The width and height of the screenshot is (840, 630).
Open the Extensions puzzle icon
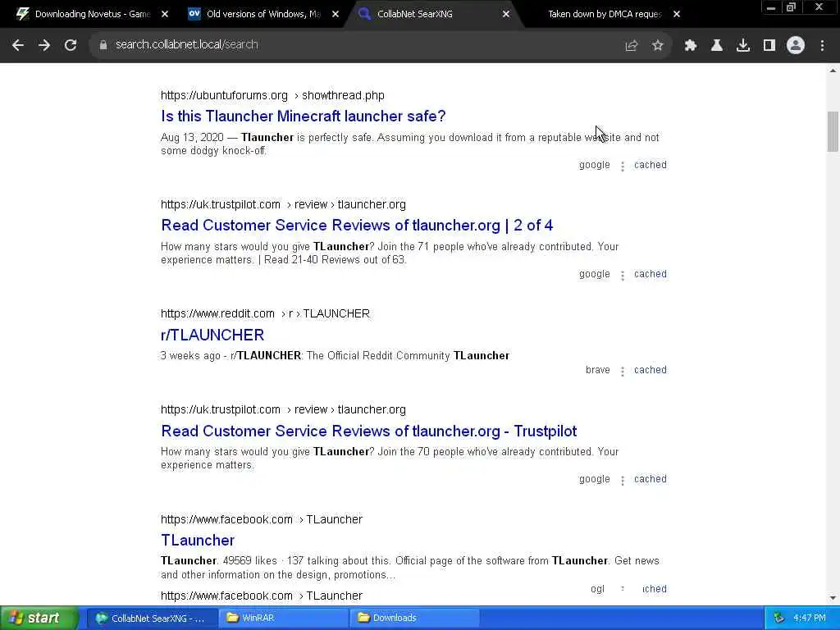[x=691, y=46]
